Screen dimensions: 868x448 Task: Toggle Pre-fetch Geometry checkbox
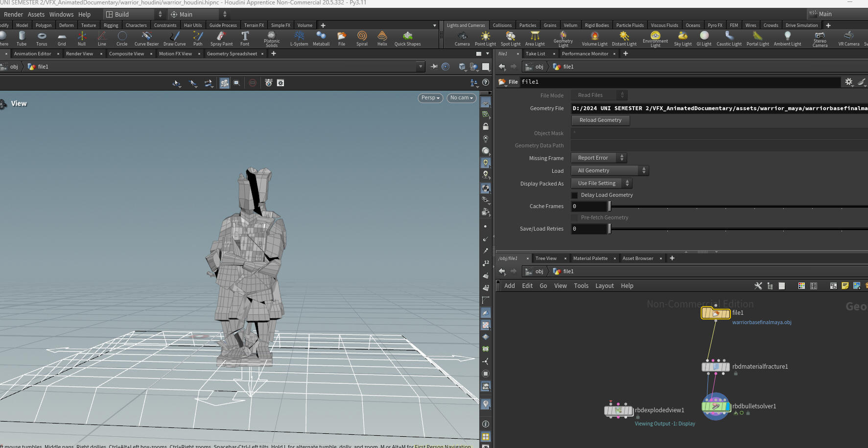tap(575, 218)
